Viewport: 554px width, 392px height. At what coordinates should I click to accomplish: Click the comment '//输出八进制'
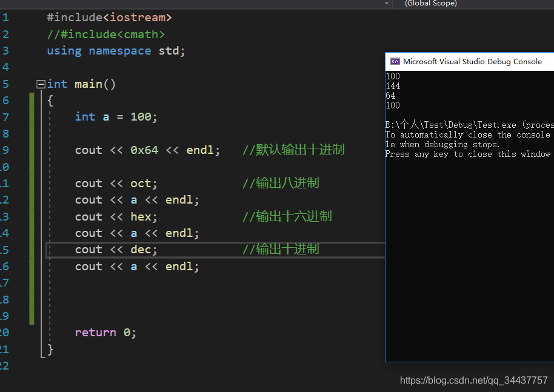point(281,183)
